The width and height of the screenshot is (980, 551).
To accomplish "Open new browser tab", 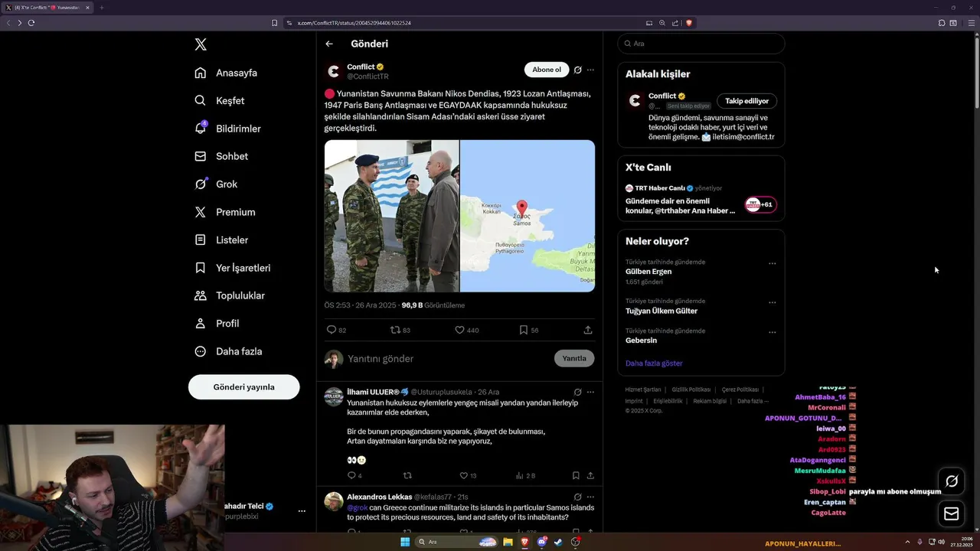I will pyautogui.click(x=102, y=8).
